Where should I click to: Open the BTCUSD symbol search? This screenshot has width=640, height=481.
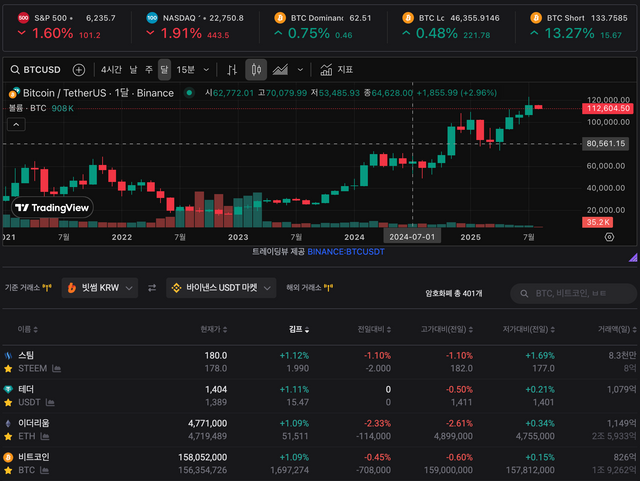click(x=36, y=70)
